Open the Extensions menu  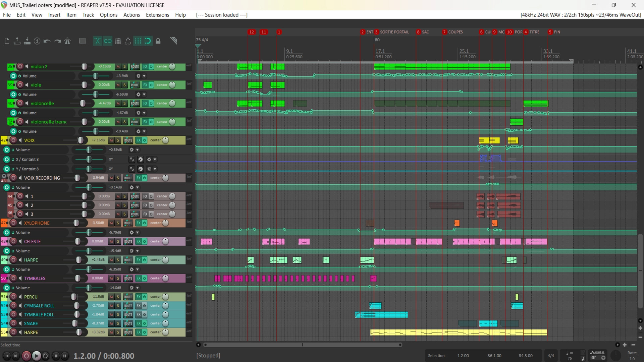tap(157, 15)
